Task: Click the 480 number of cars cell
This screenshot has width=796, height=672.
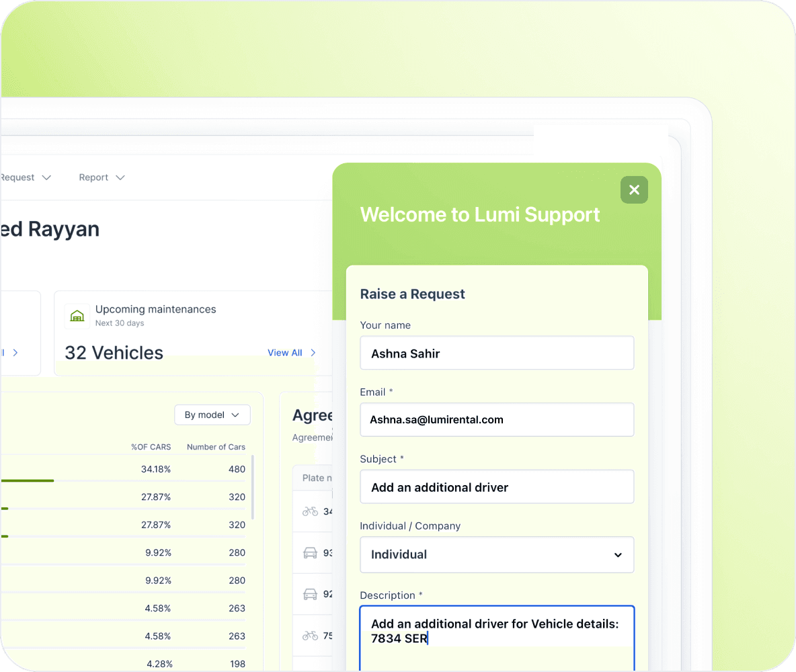Action: point(237,469)
